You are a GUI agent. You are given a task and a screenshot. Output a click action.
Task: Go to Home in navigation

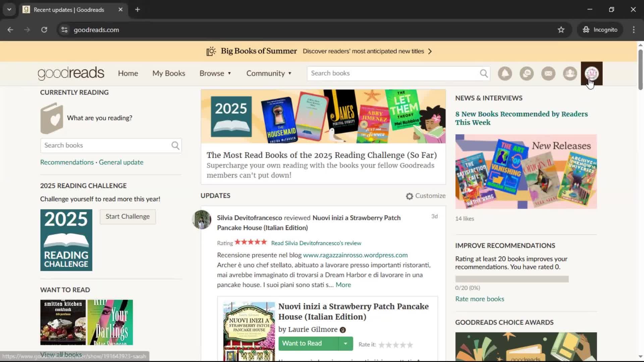point(128,73)
